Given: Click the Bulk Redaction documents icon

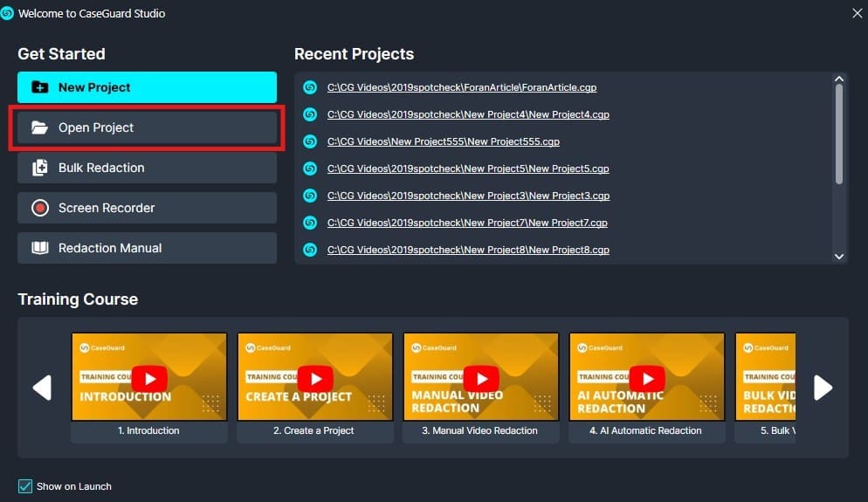Looking at the screenshot, I should click(39, 168).
